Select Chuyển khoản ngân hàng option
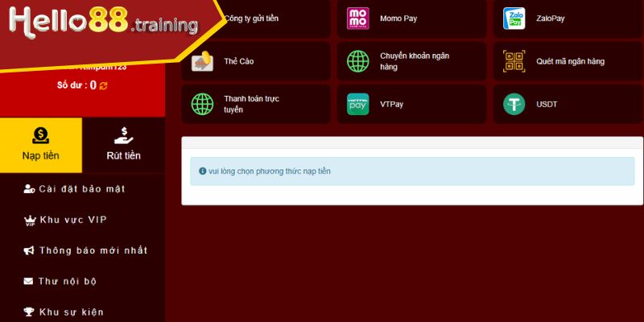This screenshot has width=644, height=322. click(x=412, y=61)
